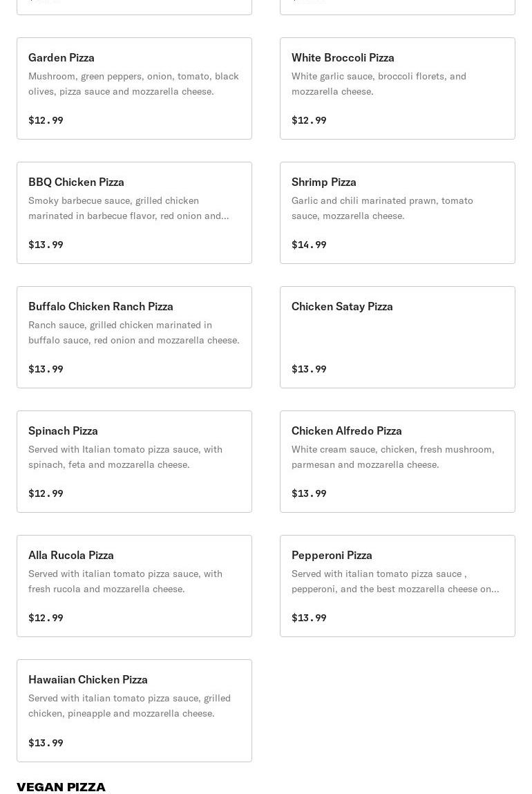Click the White Broccoli Pizza description text
The width and height of the screenshot is (532, 794).
[379, 84]
